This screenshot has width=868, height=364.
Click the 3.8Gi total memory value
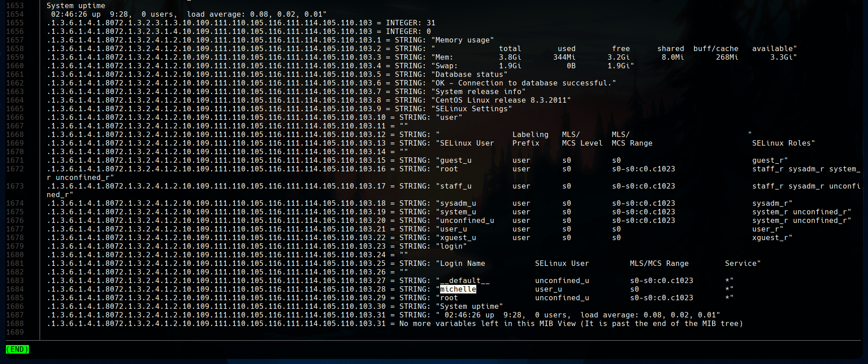(x=510, y=57)
